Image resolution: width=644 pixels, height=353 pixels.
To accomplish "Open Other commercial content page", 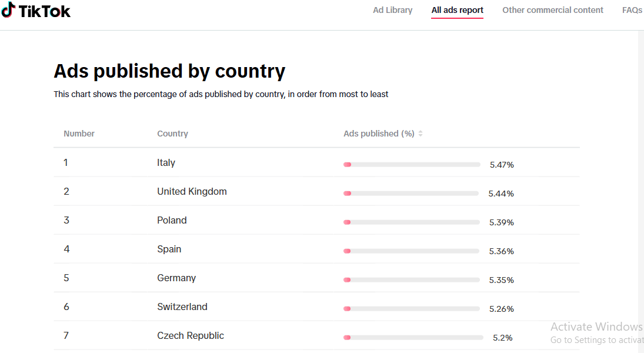I will [x=552, y=10].
